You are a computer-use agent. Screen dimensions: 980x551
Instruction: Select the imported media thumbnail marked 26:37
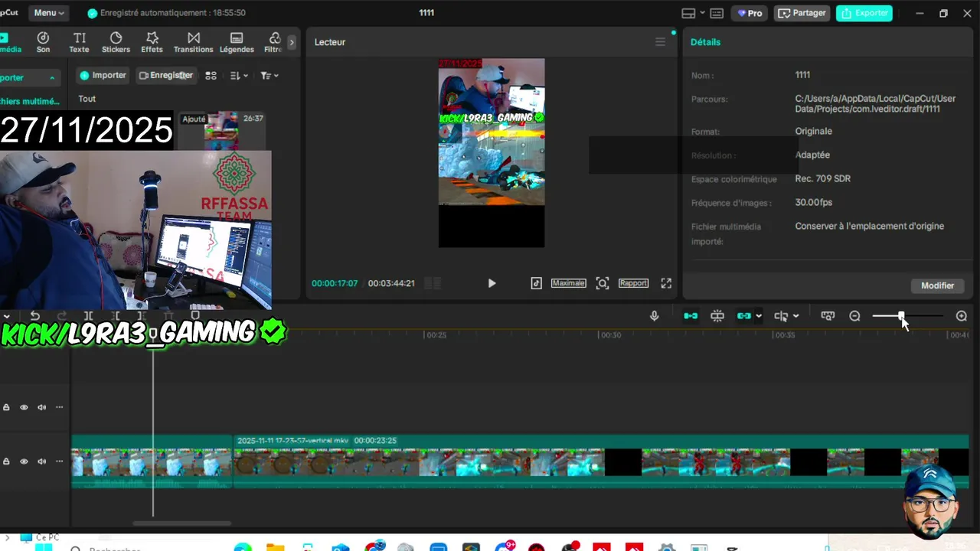point(222,131)
